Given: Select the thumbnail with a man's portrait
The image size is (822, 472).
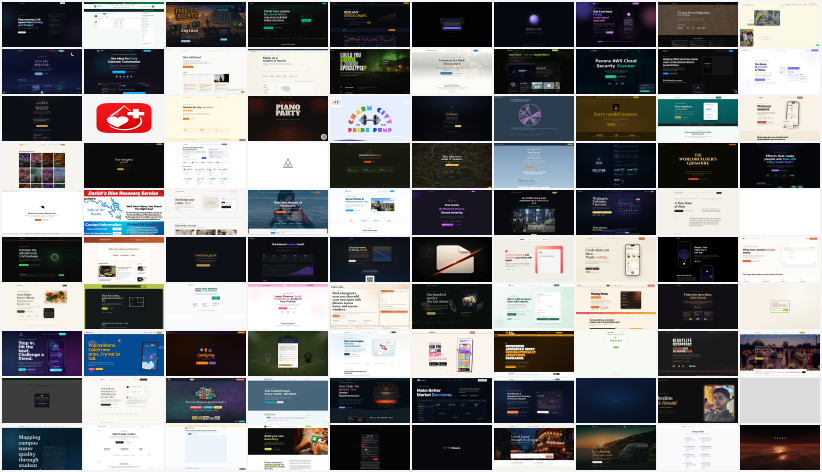Looking at the screenshot, I should coord(698,400).
